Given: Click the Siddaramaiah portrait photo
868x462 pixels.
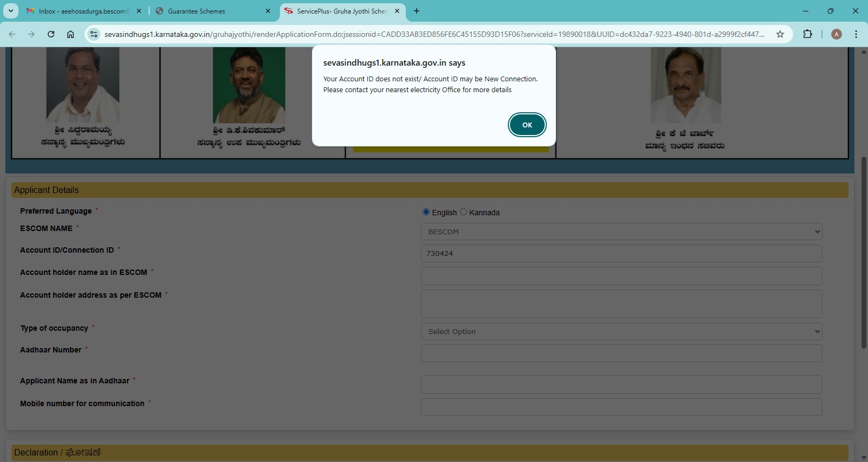Looking at the screenshot, I should point(82,85).
